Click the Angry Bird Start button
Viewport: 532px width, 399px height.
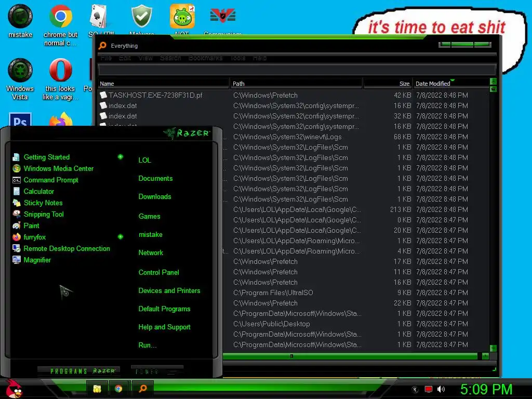pos(14,389)
